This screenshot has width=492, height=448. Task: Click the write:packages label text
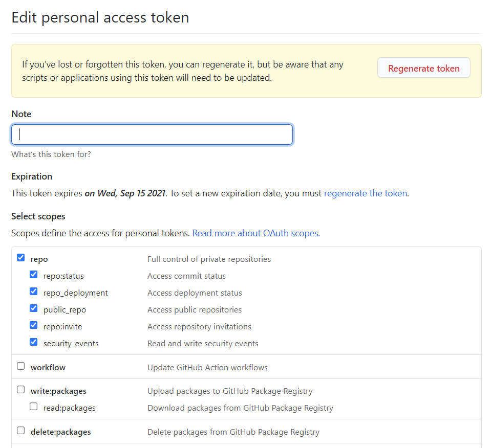tap(58, 391)
